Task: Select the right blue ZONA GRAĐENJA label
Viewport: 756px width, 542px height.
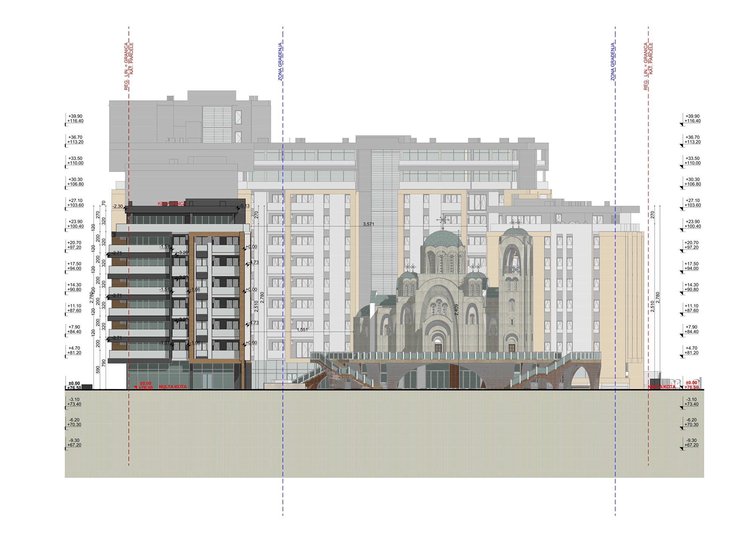Action: [x=613, y=61]
